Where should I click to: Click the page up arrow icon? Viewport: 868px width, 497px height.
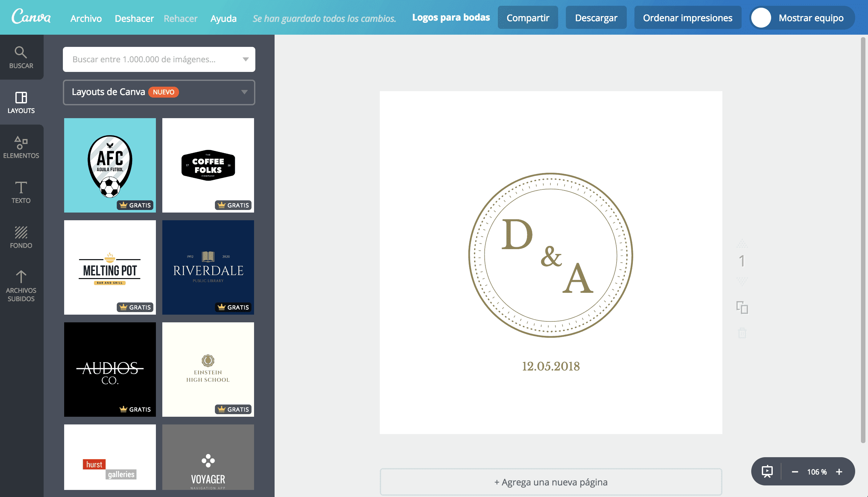[x=742, y=244]
